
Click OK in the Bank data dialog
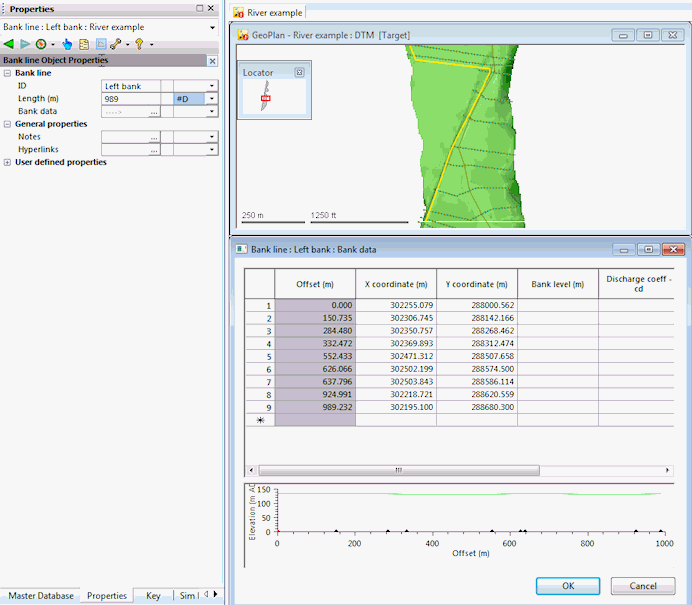tap(568, 586)
